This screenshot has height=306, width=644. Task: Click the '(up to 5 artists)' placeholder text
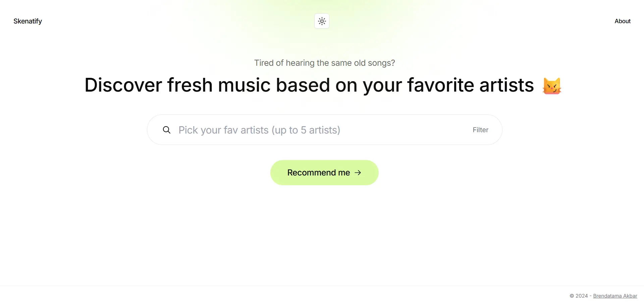click(x=306, y=130)
